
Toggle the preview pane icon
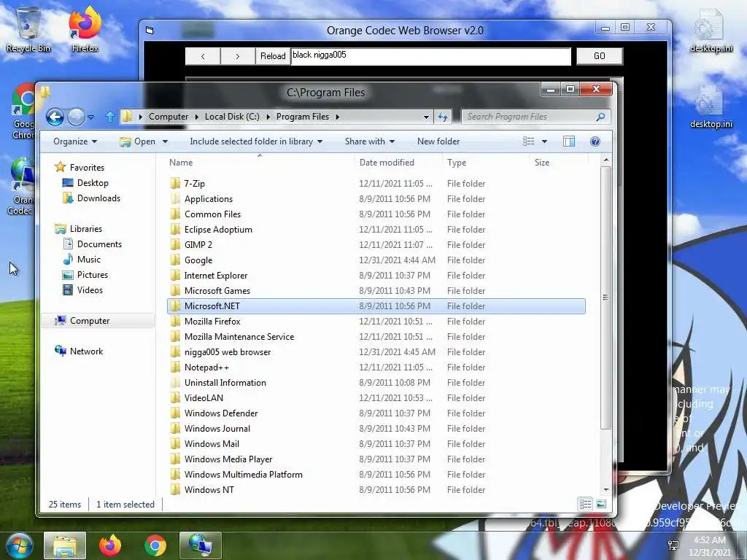pos(569,141)
